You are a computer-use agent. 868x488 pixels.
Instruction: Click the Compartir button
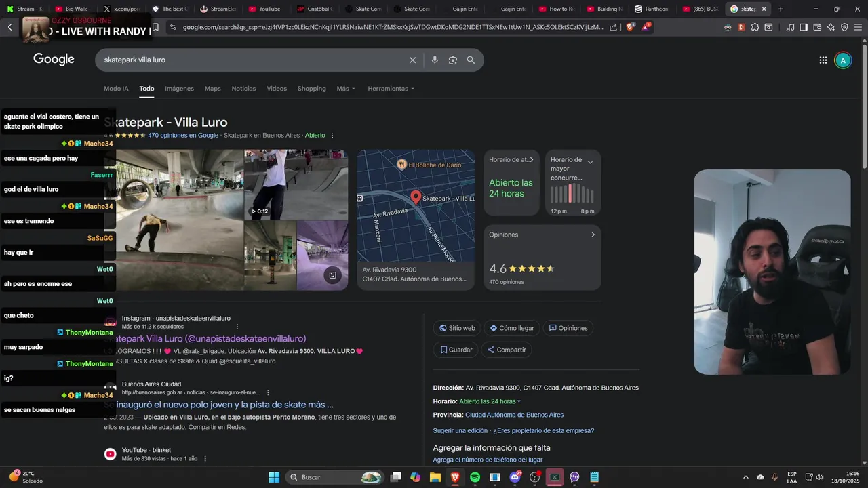click(507, 350)
